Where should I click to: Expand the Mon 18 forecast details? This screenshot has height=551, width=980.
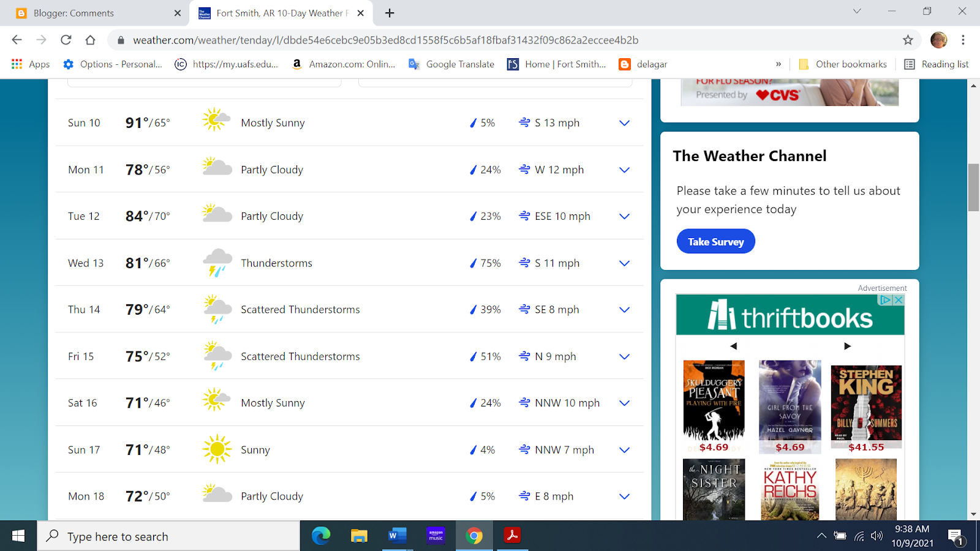point(624,497)
